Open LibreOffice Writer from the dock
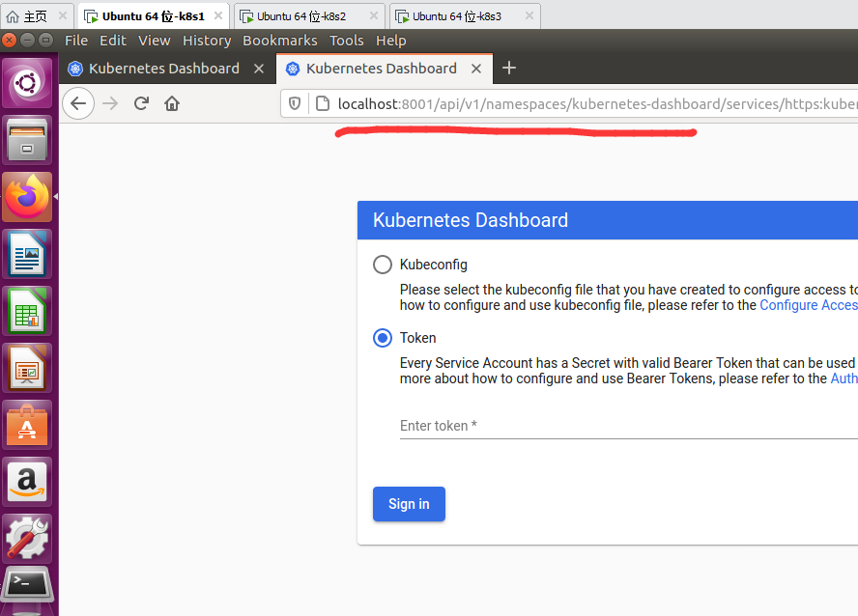 pyautogui.click(x=27, y=254)
